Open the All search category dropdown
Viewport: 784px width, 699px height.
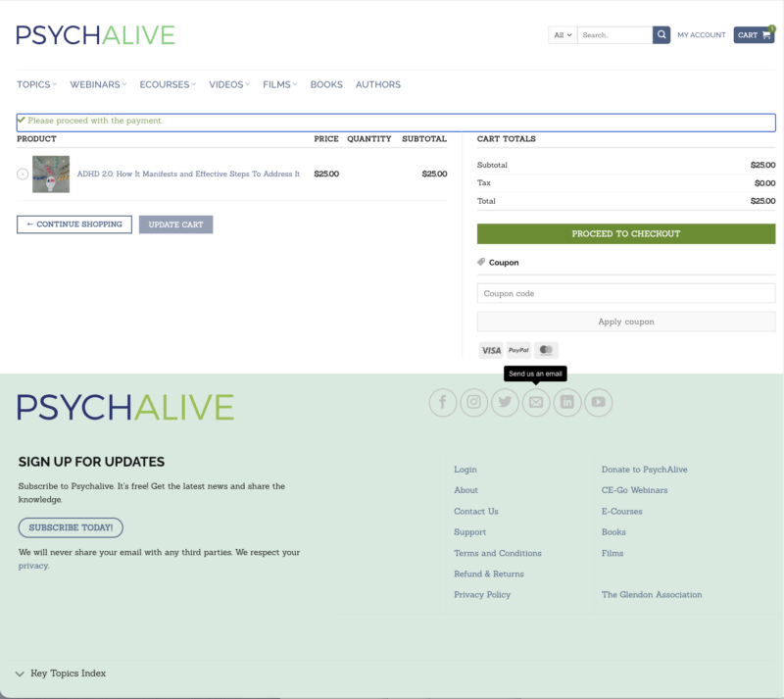pyautogui.click(x=563, y=35)
